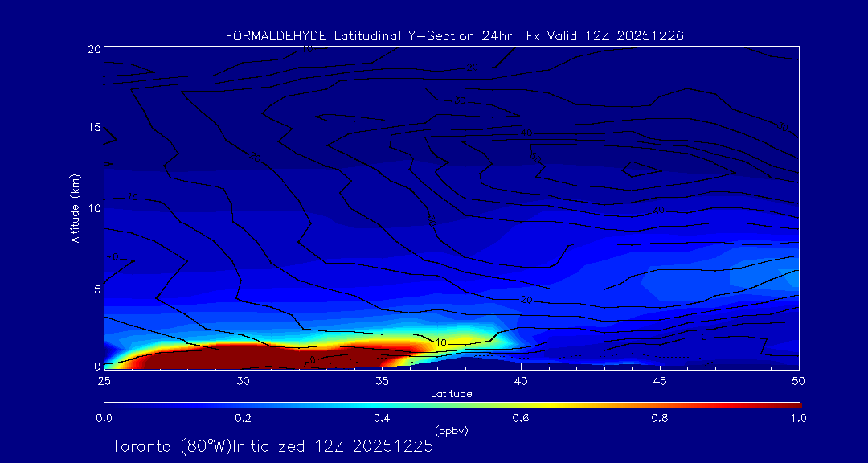Click the 0.6 colorbar tick label
Viewport: 868px width, 463px height.
point(521,418)
